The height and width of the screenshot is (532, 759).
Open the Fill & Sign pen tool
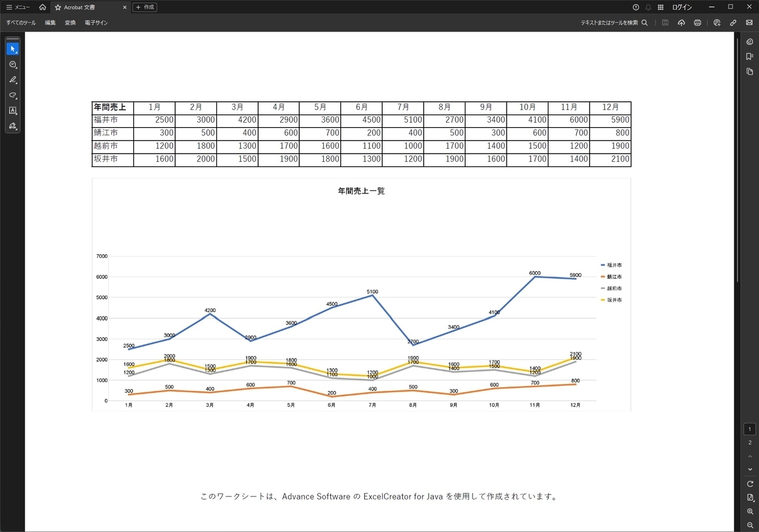point(13,126)
